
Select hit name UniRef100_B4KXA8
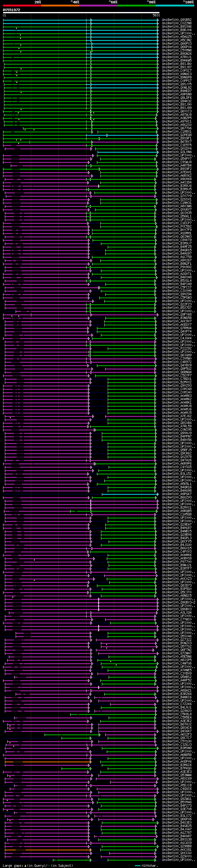click(x=177, y=277)
